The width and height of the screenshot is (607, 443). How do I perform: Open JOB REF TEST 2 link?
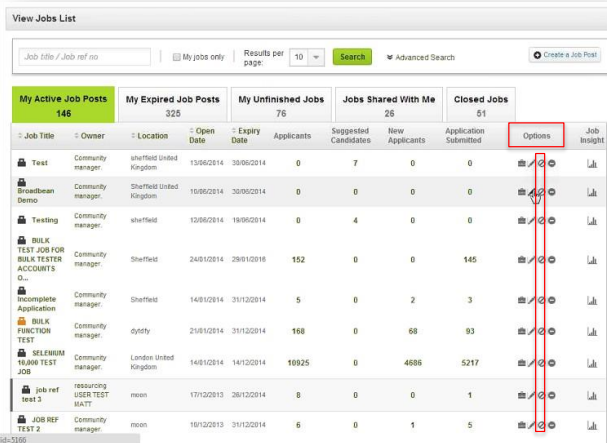point(38,424)
